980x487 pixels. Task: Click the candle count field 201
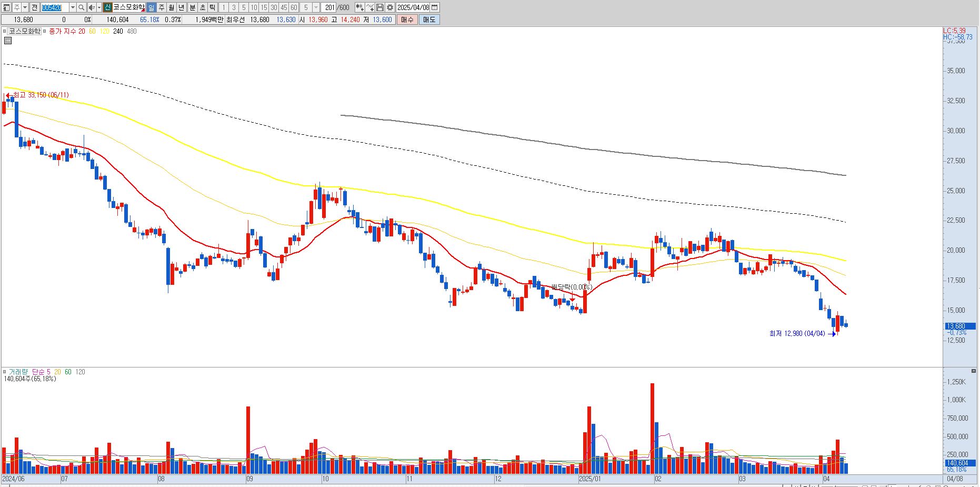(x=329, y=7)
